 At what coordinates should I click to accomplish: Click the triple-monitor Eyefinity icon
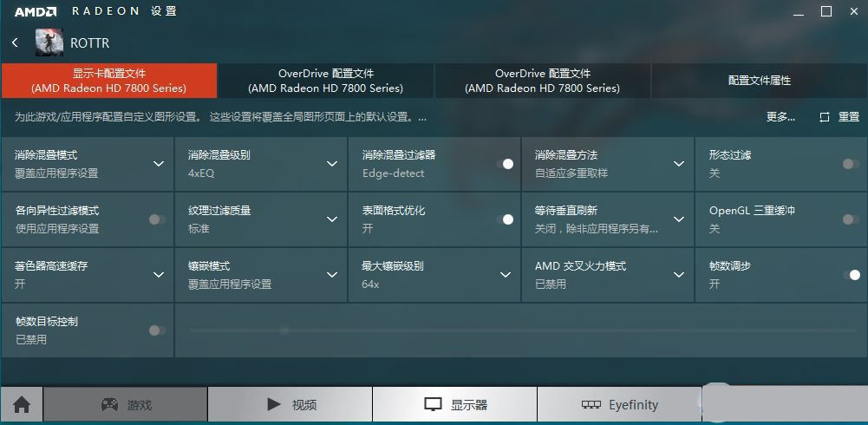(591, 404)
